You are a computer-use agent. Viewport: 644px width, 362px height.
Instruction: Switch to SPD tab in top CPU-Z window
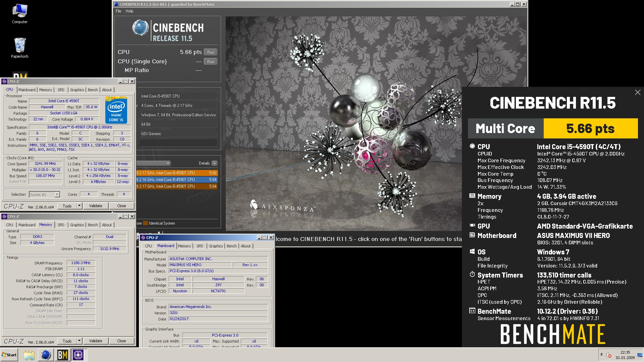[61, 90]
